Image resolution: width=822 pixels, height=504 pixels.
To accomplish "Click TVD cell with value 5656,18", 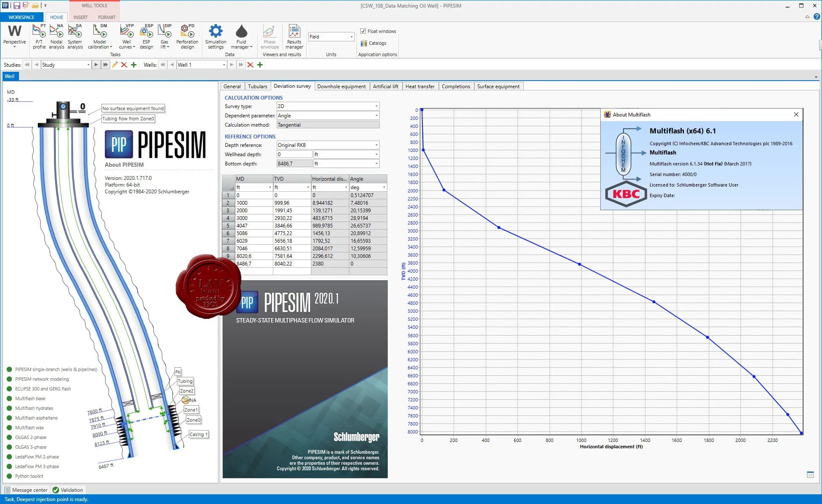I will click(x=292, y=241).
